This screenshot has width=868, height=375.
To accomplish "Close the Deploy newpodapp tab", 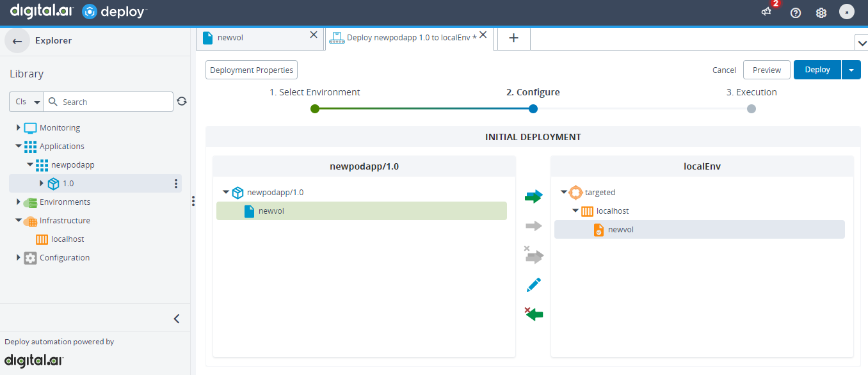I will [x=483, y=35].
